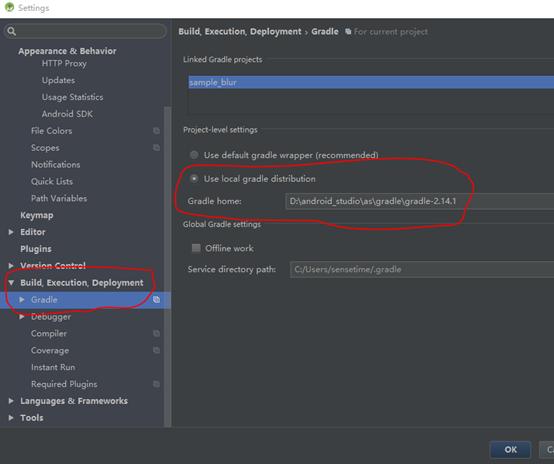
Task: Open Keymap settings
Action: pos(37,215)
